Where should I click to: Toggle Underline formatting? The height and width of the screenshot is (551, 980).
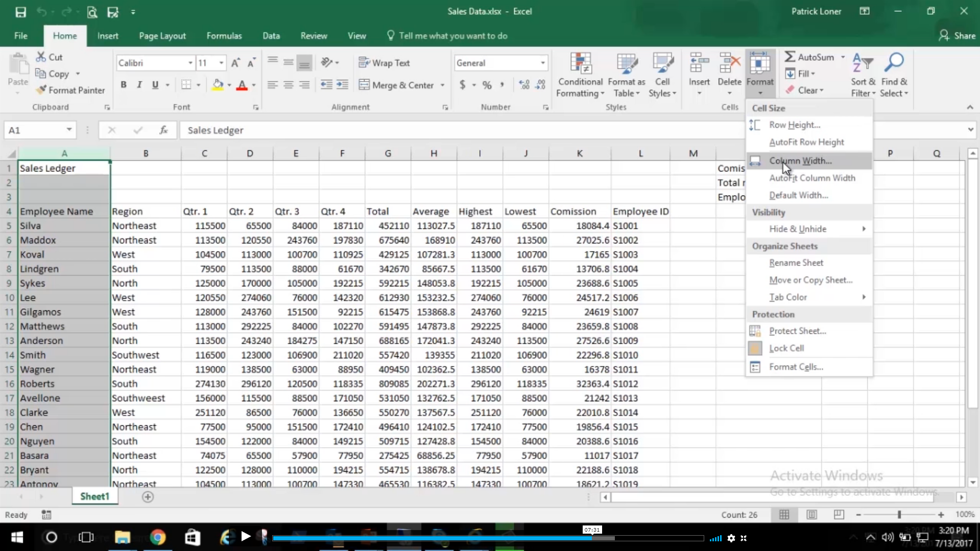(x=155, y=85)
